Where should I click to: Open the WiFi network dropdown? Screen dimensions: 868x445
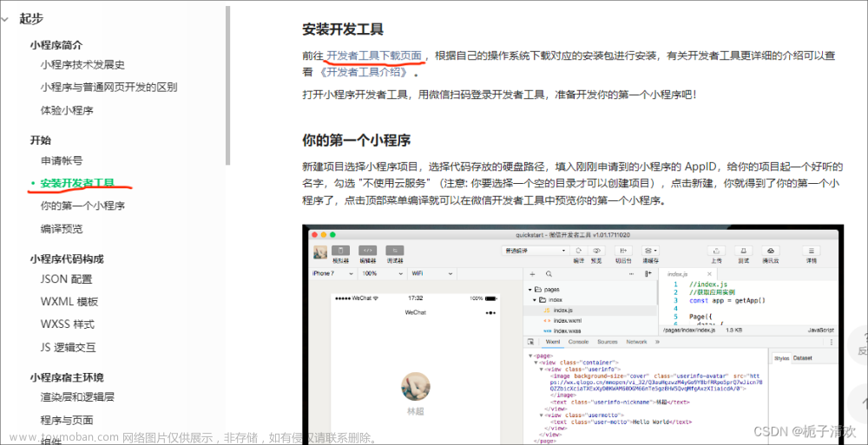pyautogui.click(x=431, y=273)
